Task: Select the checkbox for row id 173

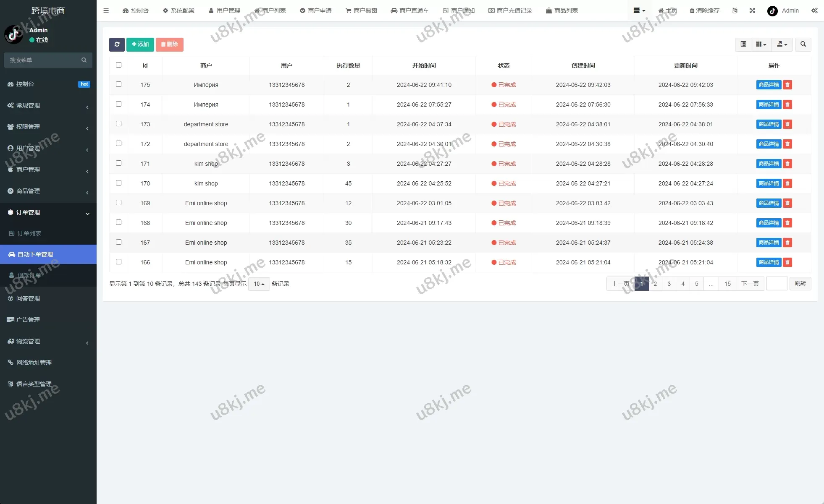Action: pyautogui.click(x=119, y=124)
